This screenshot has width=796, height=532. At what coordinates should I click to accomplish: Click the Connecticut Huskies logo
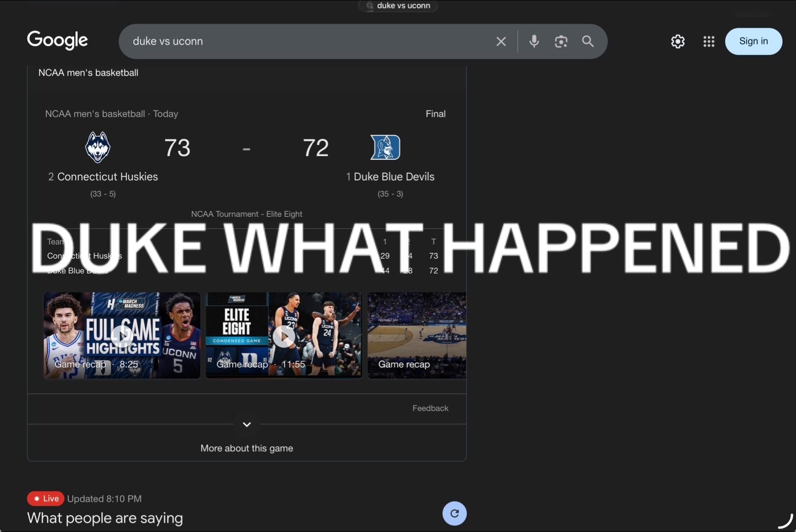click(97, 147)
